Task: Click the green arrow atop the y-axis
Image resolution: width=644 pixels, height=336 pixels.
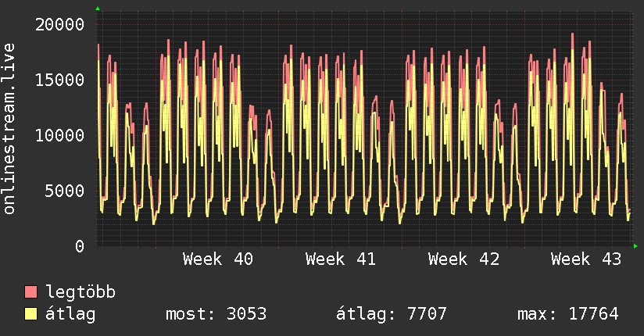Action: (x=98, y=9)
